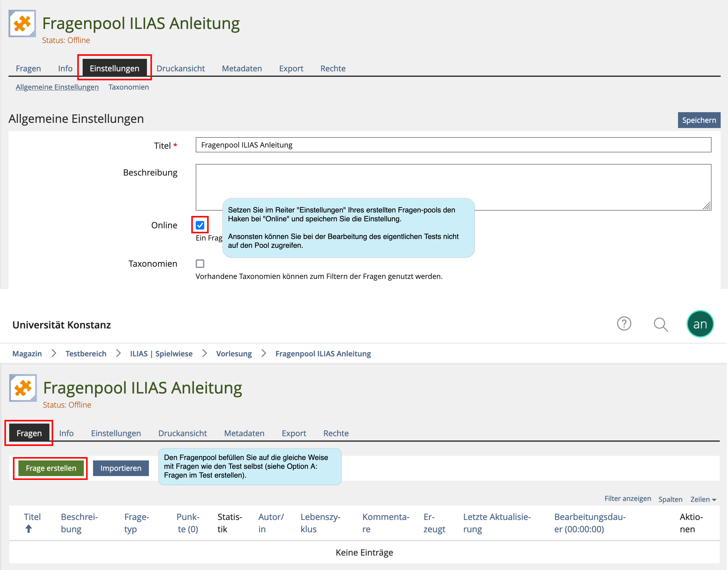Viewport: 728px width, 570px height.
Task: Open Taxonomien sub-tab
Action: tap(129, 87)
